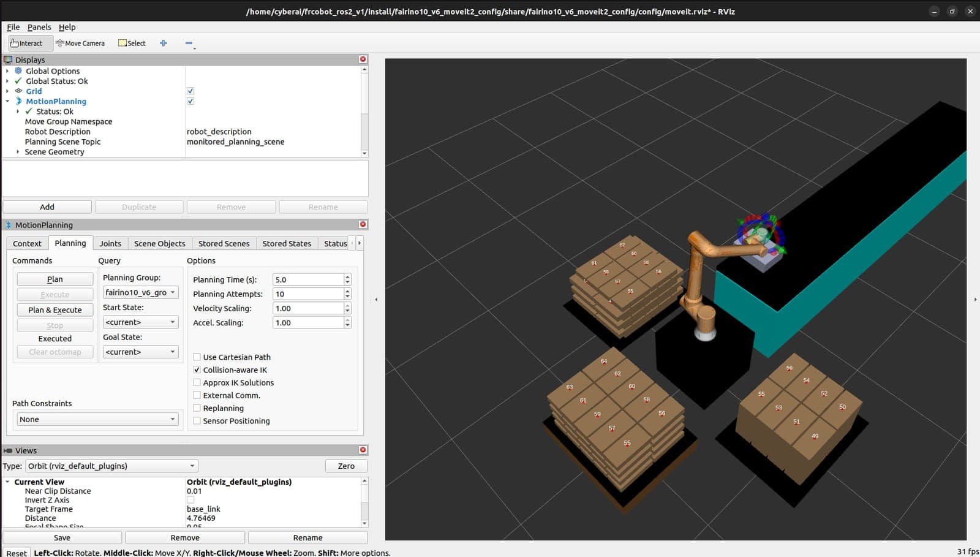
Task: Open the Help menu
Action: point(67,27)
